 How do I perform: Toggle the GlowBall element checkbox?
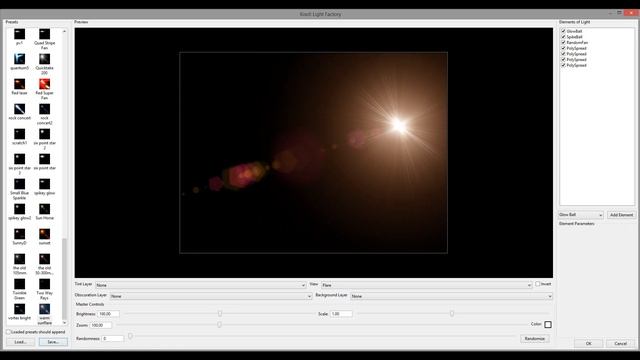563,31
